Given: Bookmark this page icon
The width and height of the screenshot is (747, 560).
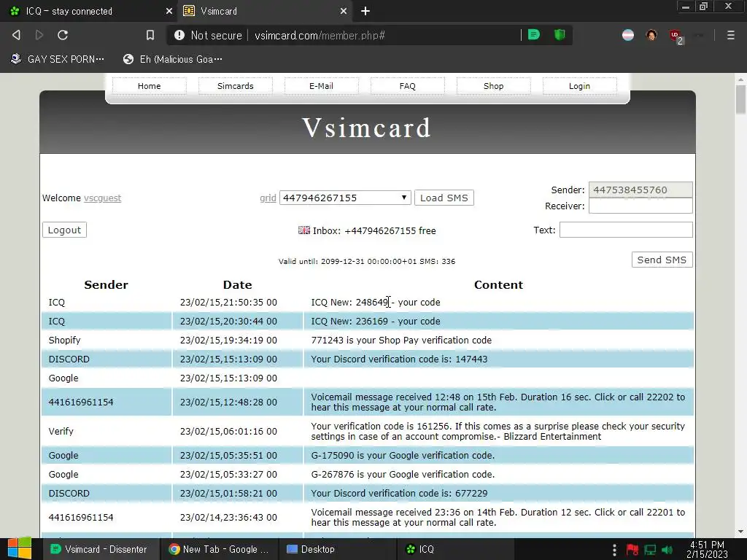Looking at the screenshot, I should (x=150, y=35).
